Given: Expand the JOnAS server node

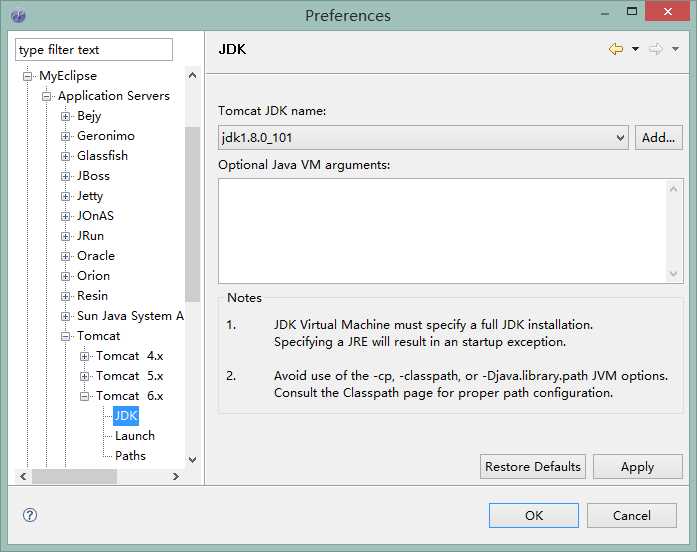Looking at the screenshot, I should pos(65,216).
